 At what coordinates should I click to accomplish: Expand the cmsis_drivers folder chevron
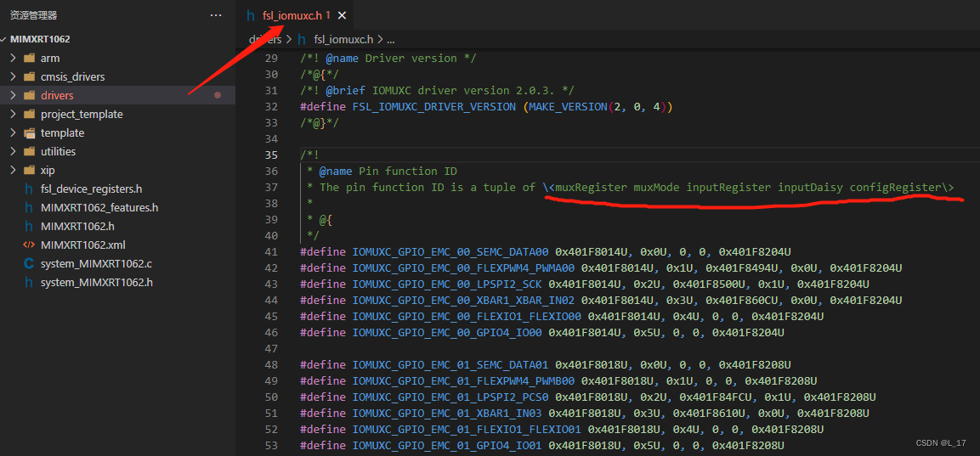coord(13,76)
